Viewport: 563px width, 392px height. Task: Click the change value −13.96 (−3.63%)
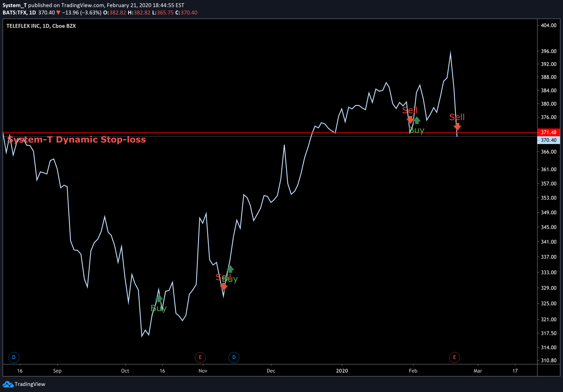click(82, 13)
